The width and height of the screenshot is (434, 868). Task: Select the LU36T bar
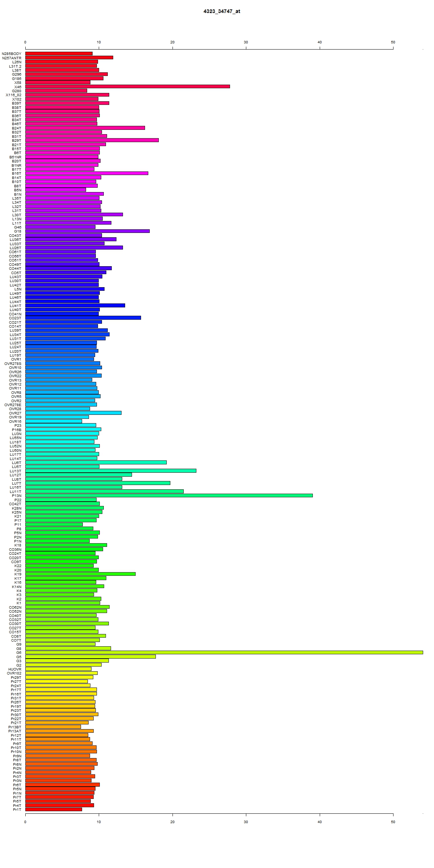coord(71,239)
